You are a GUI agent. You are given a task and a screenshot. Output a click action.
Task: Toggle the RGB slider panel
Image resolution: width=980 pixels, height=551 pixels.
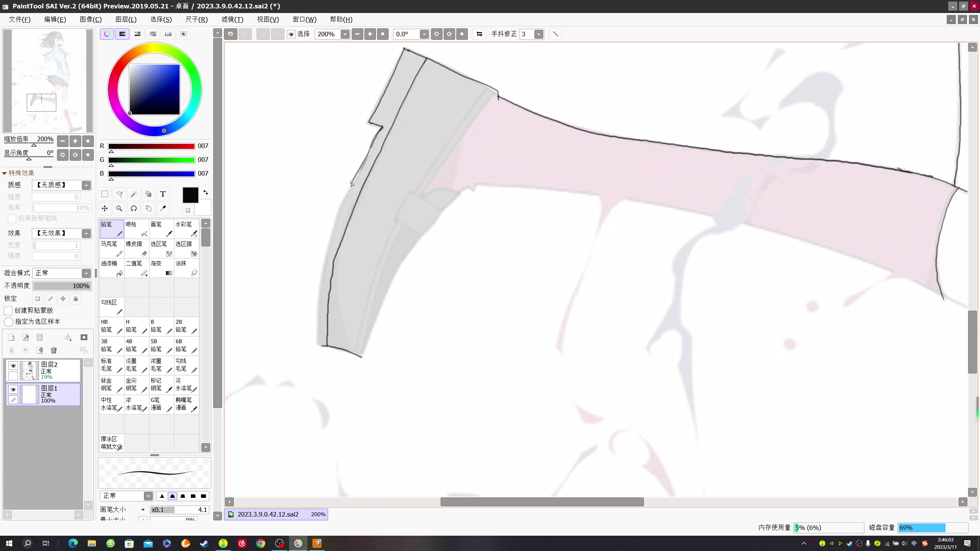point(122,34)
